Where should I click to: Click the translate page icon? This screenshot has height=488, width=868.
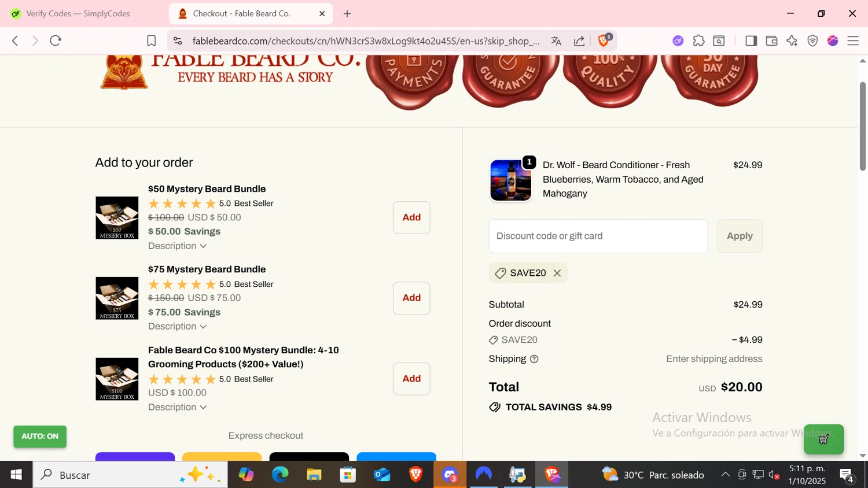coord(556,40)
